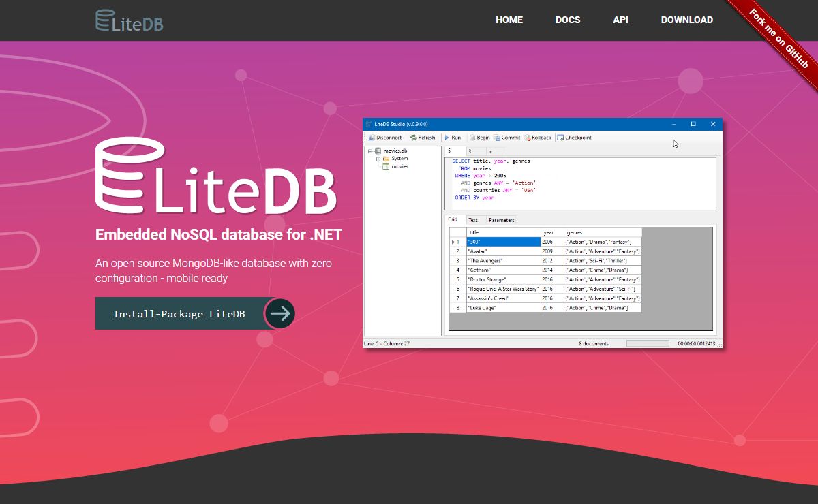
Task: Select the "Doctor Strange" title cell
Action: point(503,279)
